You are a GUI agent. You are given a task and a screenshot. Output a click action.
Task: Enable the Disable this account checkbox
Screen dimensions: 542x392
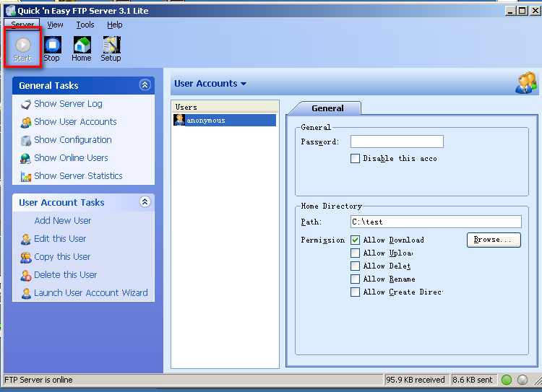click(x=355, y=158)
